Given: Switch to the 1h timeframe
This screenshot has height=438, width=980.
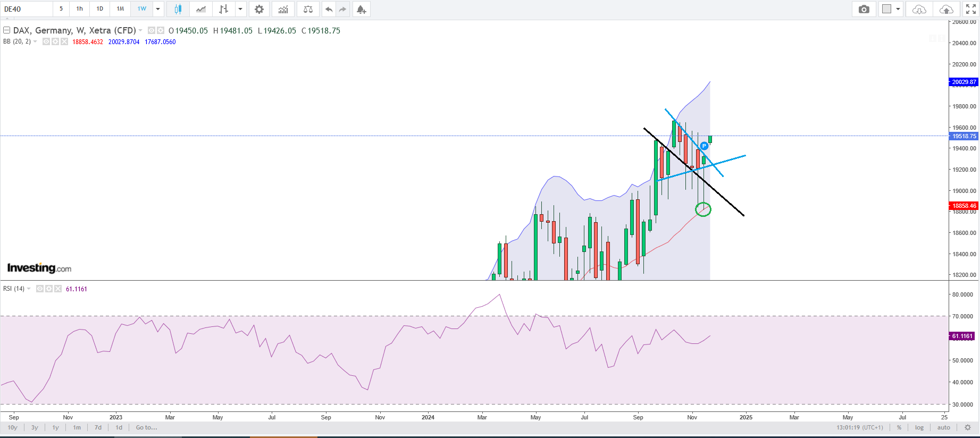Looking at the screenshot, I should click(x=79, y=9).
